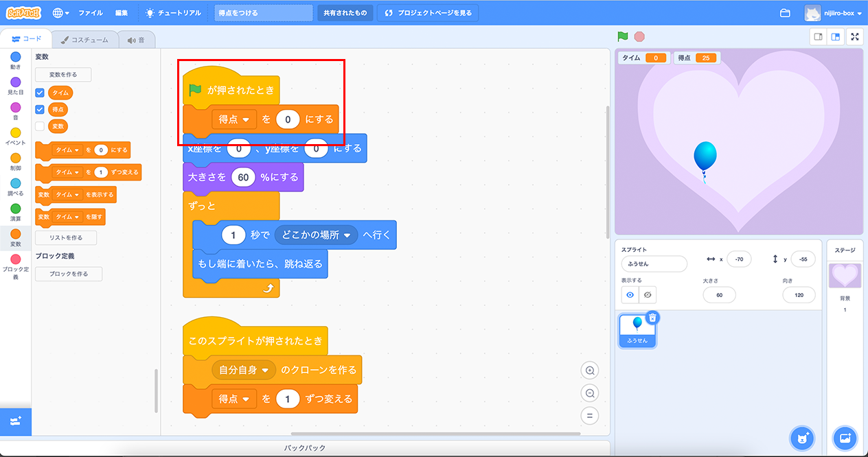Click the 変数を作る button
This screenshot has width=868, height=457.
[63, 75]
